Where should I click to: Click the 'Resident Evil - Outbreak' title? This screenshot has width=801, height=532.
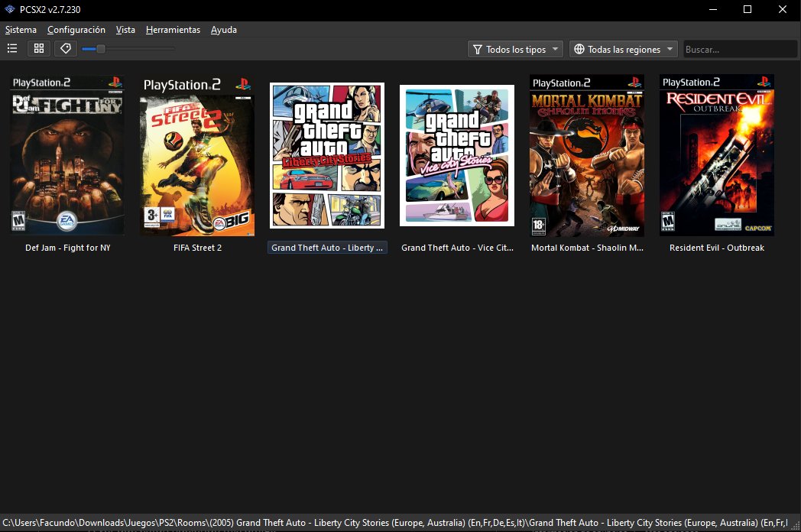(717, 248)
